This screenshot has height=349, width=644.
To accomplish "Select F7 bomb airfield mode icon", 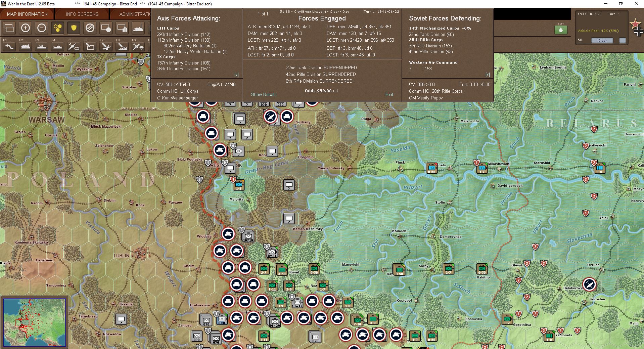I will coord(106,46).
